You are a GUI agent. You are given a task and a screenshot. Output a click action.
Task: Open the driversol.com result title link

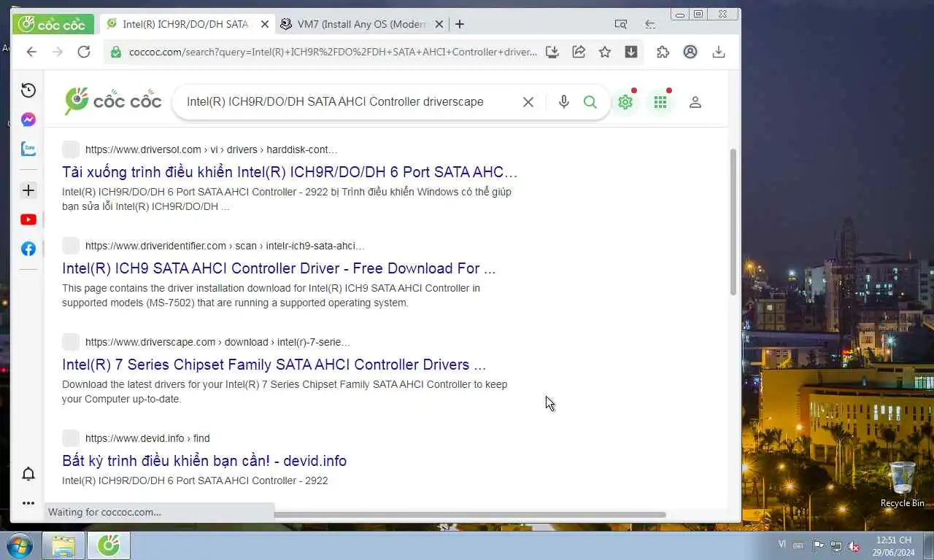pyautogui.click(x=290, y=172)
